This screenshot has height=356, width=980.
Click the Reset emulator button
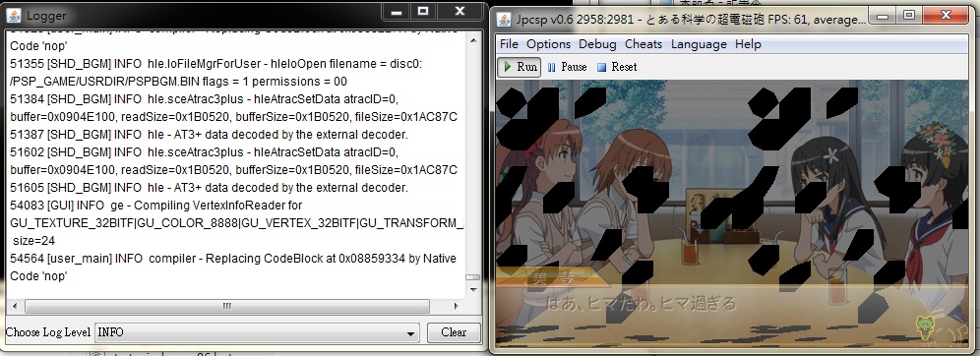617,67
